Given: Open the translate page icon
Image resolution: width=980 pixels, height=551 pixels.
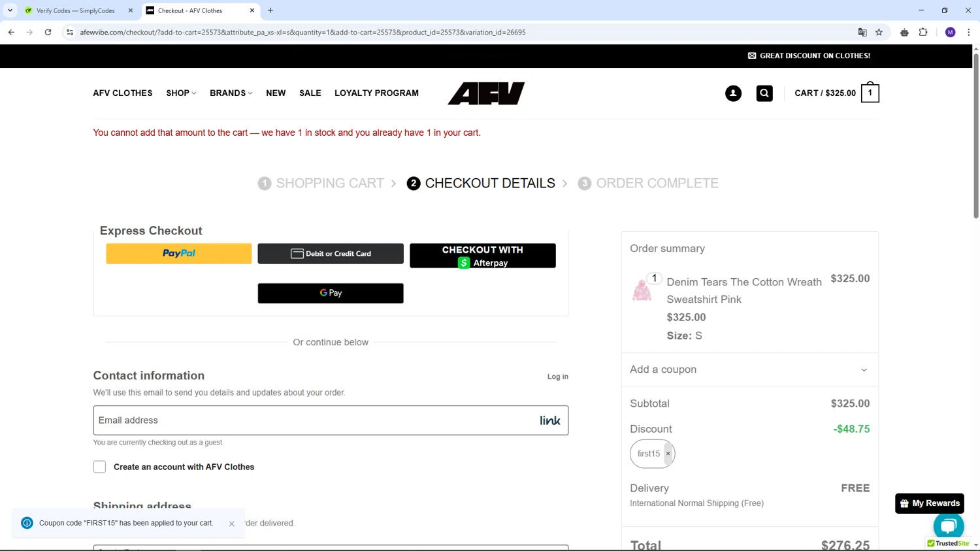Looking at the screenshot, I should 862,32.
